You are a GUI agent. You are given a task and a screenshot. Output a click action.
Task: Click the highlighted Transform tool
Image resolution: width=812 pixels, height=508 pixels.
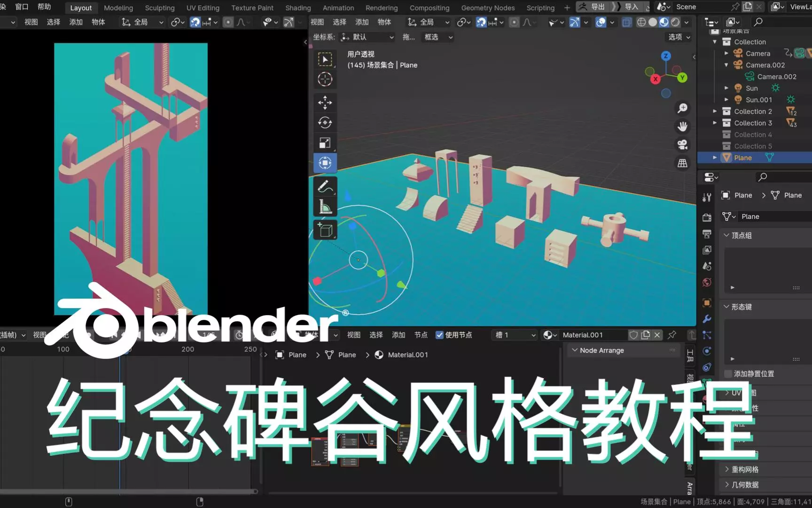325,163
